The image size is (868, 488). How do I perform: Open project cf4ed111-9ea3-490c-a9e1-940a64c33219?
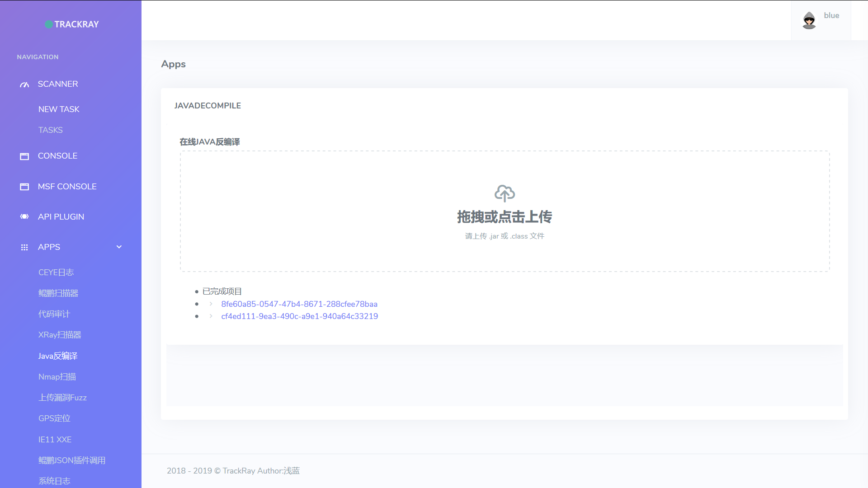pos(299,316)
